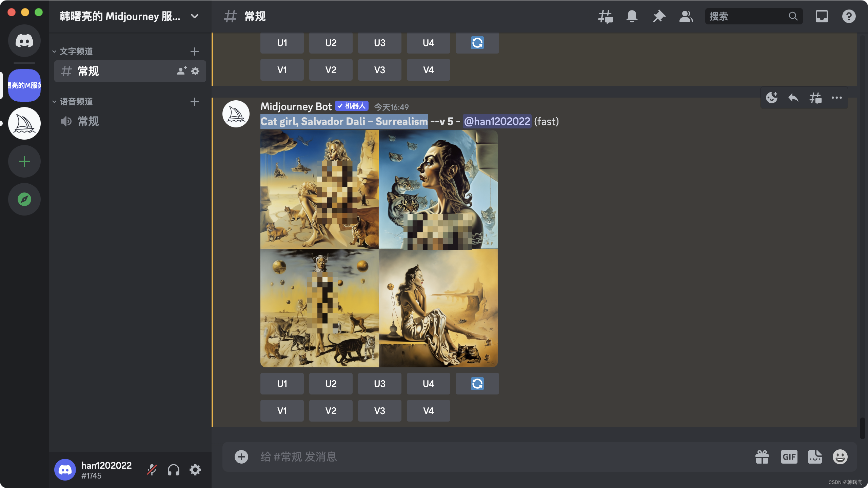Open the inbox icon in header
This screenshot has width=868, height=488.
tap(822, 16)
